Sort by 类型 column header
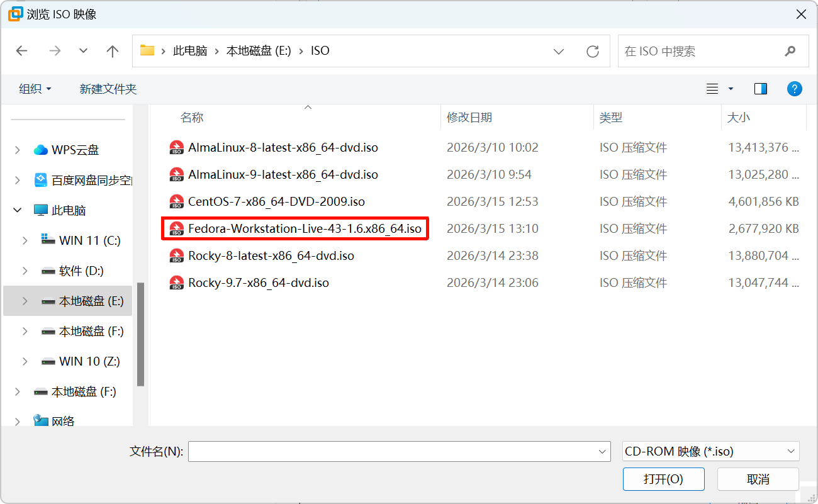This screenshot has width=818, height=504. (x=611, y=117)
